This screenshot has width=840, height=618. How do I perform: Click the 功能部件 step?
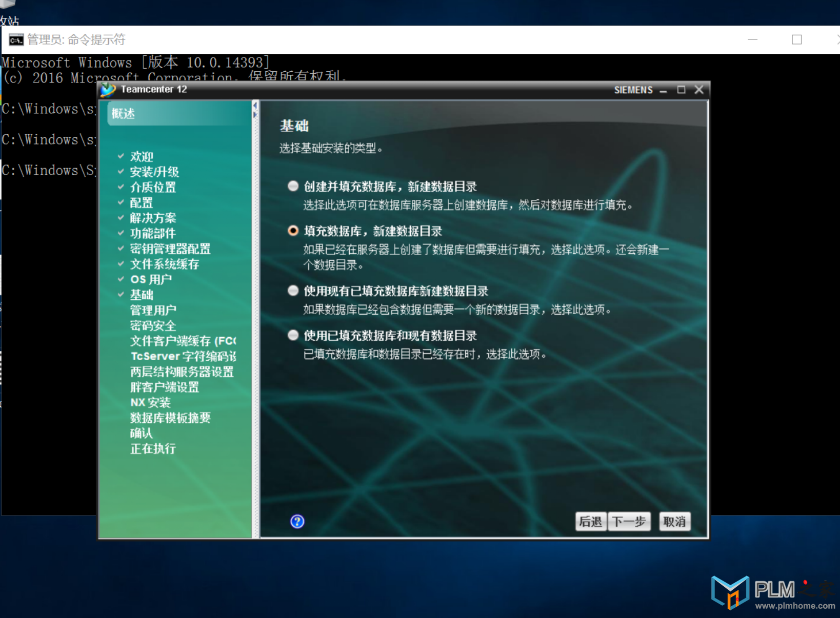pos(153,233)
